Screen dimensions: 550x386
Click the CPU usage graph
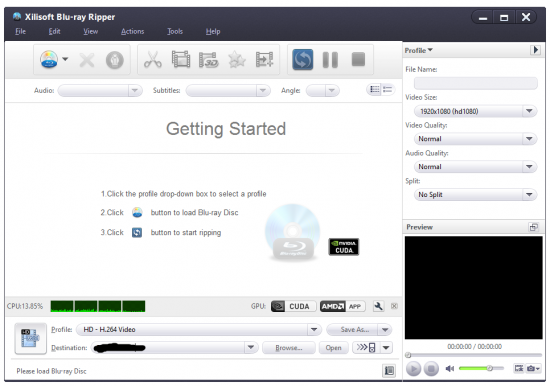[x=98, y=306]
